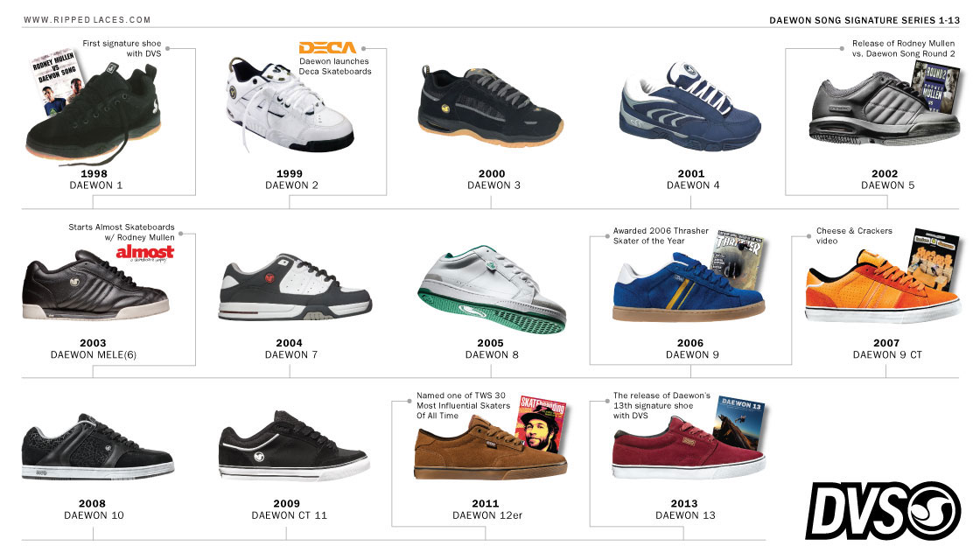Select the maroon 2013 Daewon 13 shoe
This screenshot has width=980, height=560.
[x=688, y=448]
